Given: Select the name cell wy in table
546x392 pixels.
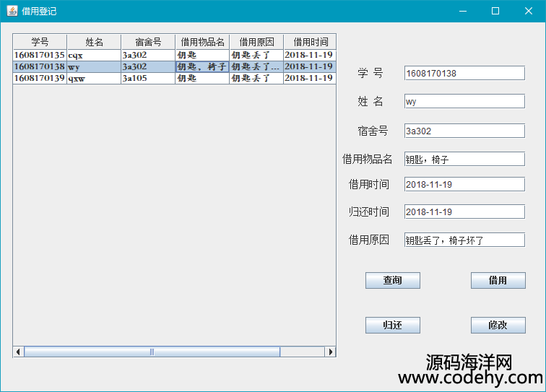Looking at the screenshot, I should click(x=94, y=66).
